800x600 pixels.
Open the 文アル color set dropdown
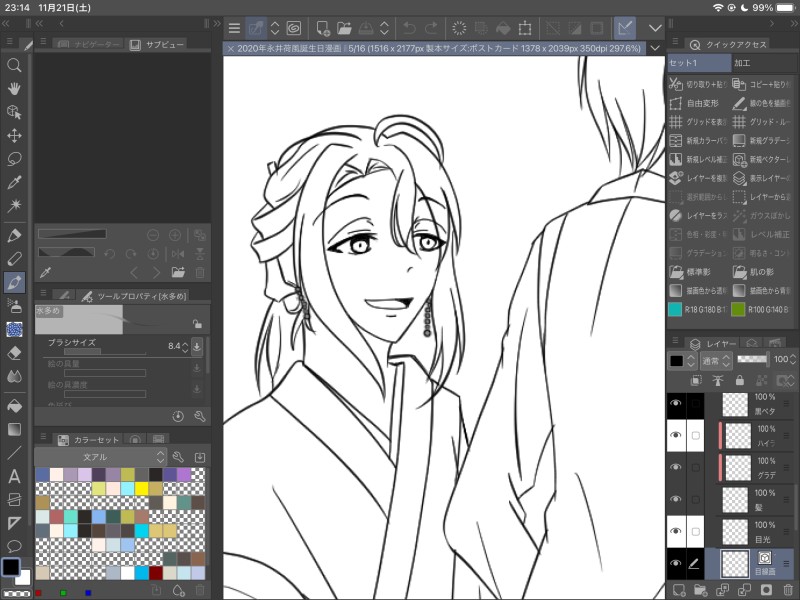101,457
